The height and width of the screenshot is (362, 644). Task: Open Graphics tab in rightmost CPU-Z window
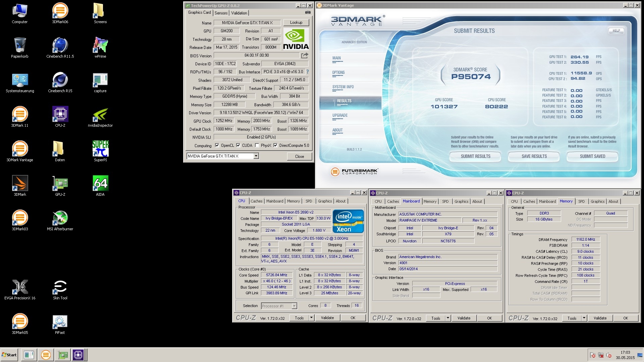tap(598, 201)
